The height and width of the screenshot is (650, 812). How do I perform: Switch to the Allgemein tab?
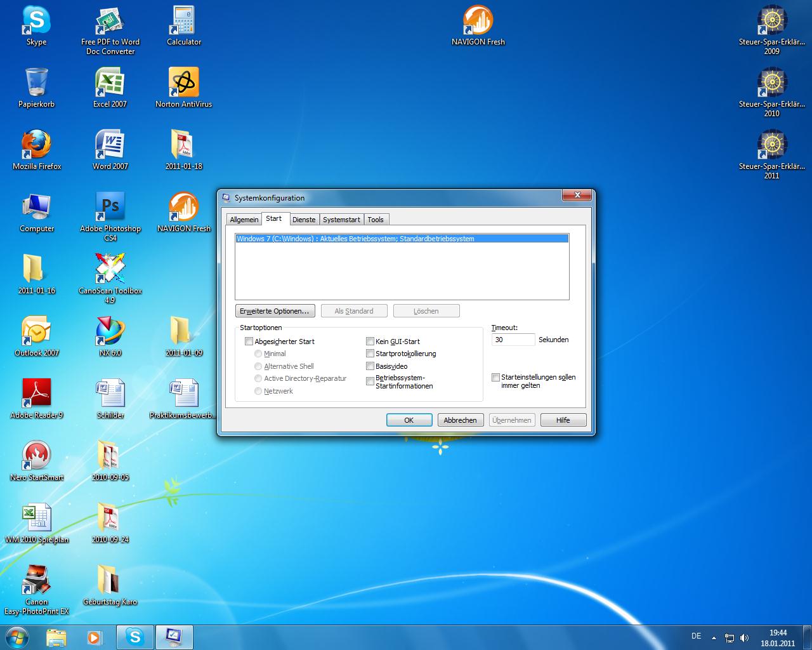pos(244,220)
